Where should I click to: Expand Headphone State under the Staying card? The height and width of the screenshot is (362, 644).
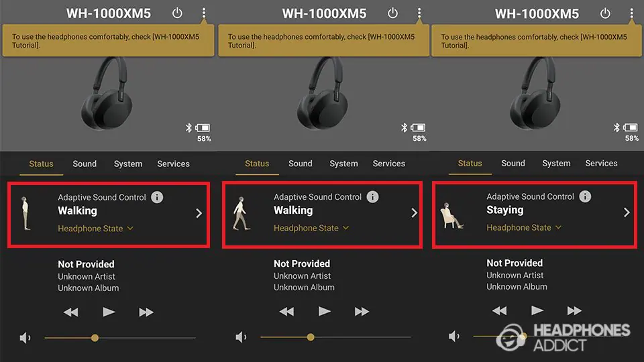(x=524, y=227)
